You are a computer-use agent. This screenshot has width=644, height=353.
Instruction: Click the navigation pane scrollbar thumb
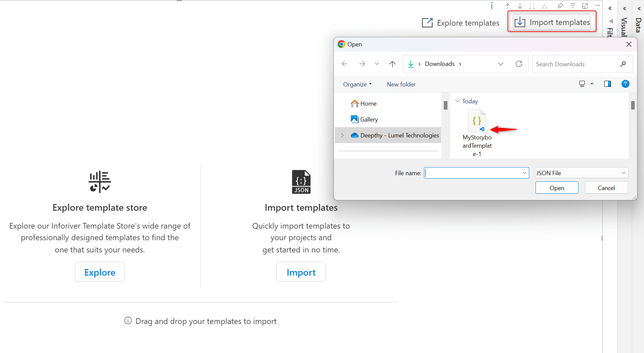pos(445,105)
